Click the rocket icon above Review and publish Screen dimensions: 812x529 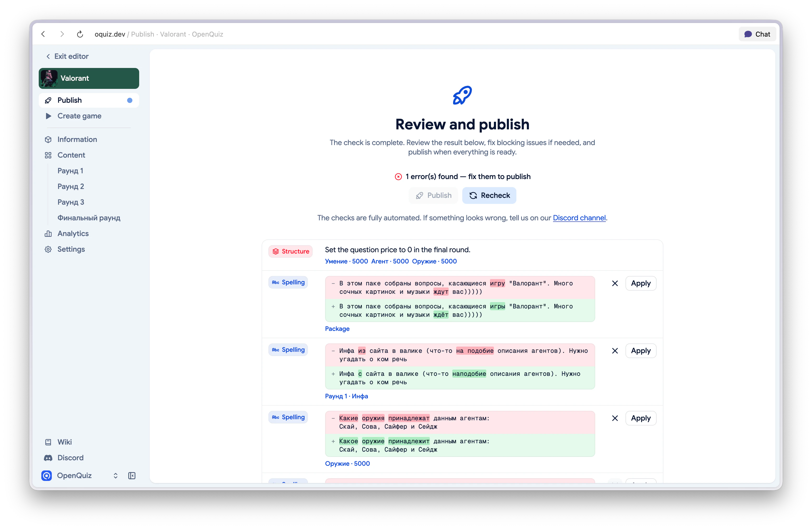(x=462, y=95)
